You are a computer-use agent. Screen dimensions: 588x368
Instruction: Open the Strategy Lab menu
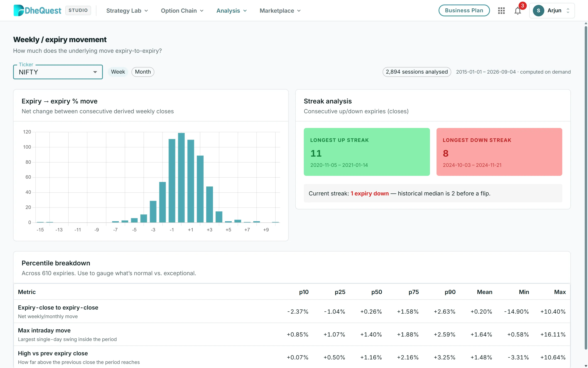point(127,10)
